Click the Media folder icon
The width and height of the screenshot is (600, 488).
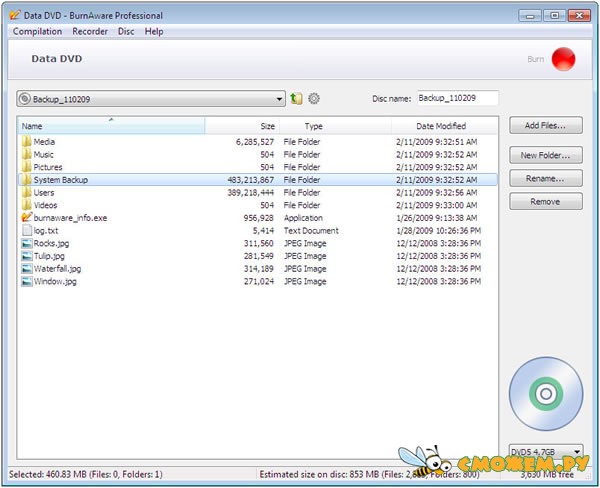27,142
